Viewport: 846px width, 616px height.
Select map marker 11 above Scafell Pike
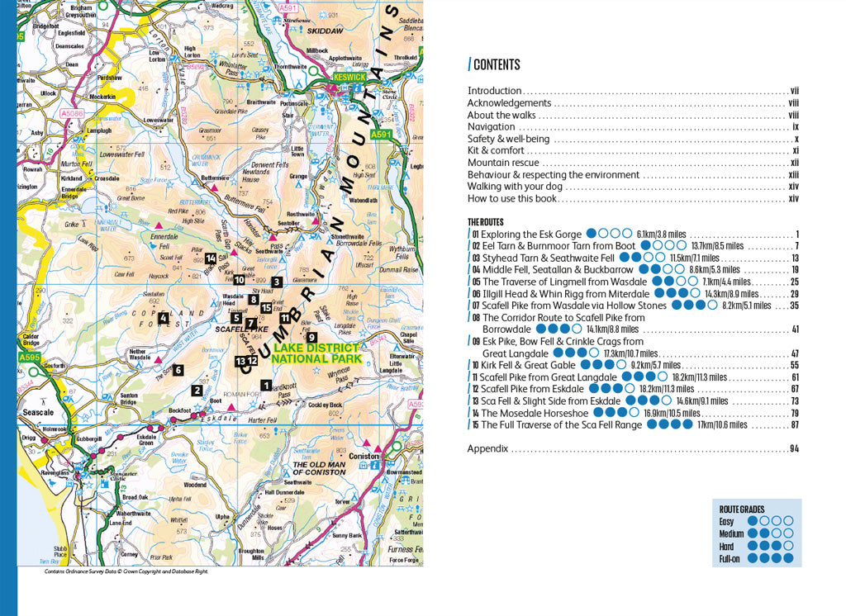tap(285, 317)
